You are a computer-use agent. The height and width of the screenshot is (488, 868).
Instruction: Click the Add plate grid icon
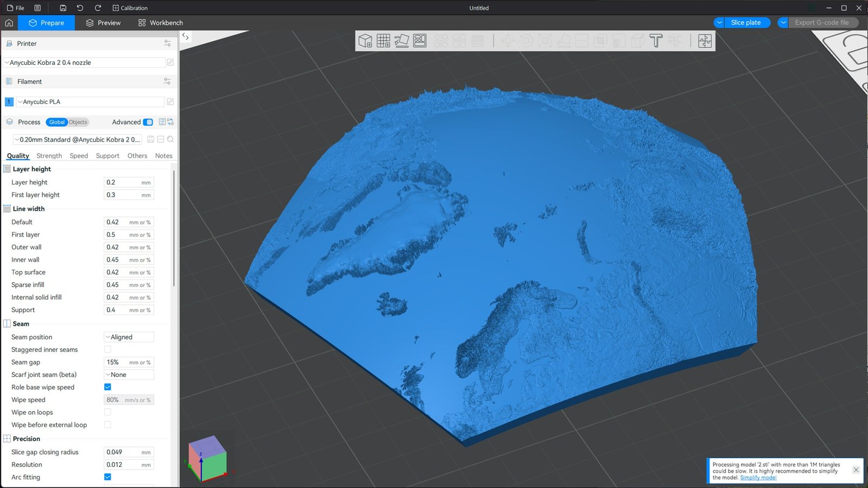(383, 41)
